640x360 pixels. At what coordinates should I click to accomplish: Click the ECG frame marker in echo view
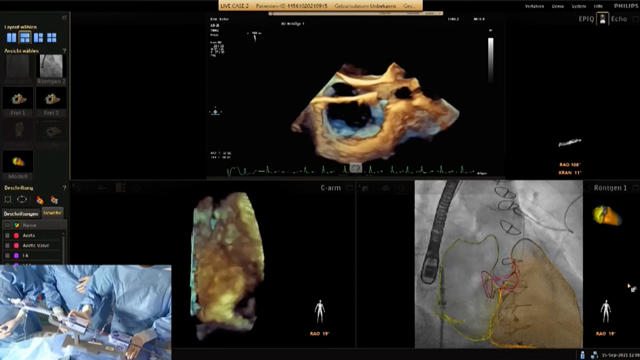(x=356, y=168)
